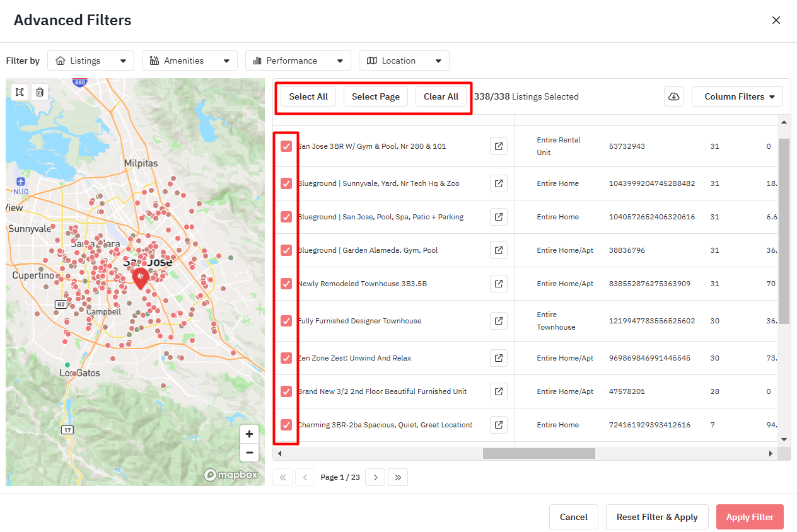Expand the Column Filters dropdown

click(x=737, y=96)
